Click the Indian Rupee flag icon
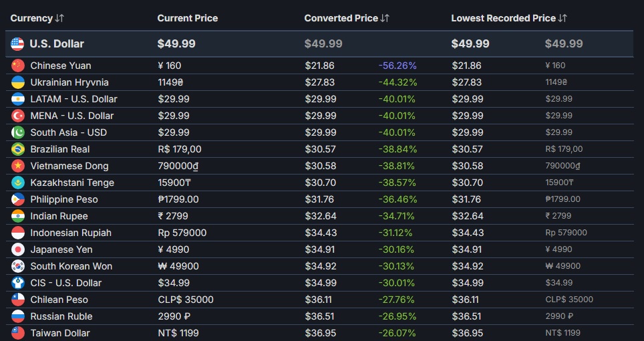Screen dimensions: 644x341 [18, 216]
